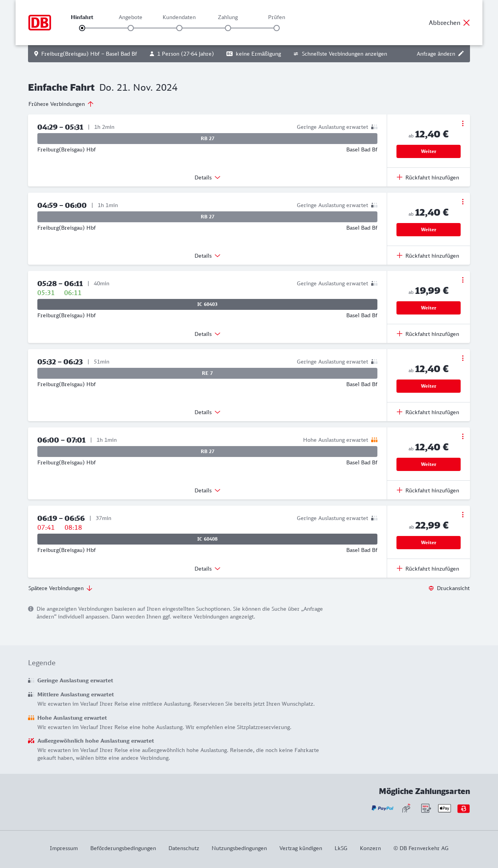This screenshot has height=868, width=498.
Task: Select the Angebote step radio marker
Action: tap(131, 28)
